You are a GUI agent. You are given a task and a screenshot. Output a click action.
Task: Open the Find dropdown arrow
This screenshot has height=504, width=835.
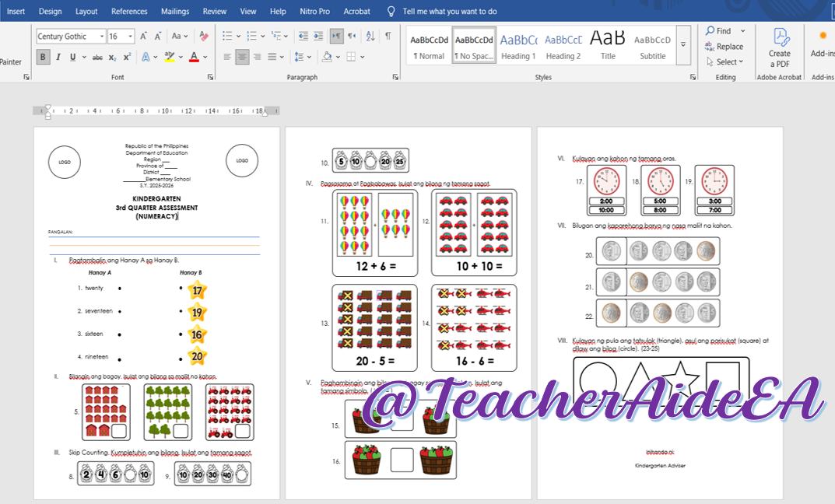coord(743,31)
